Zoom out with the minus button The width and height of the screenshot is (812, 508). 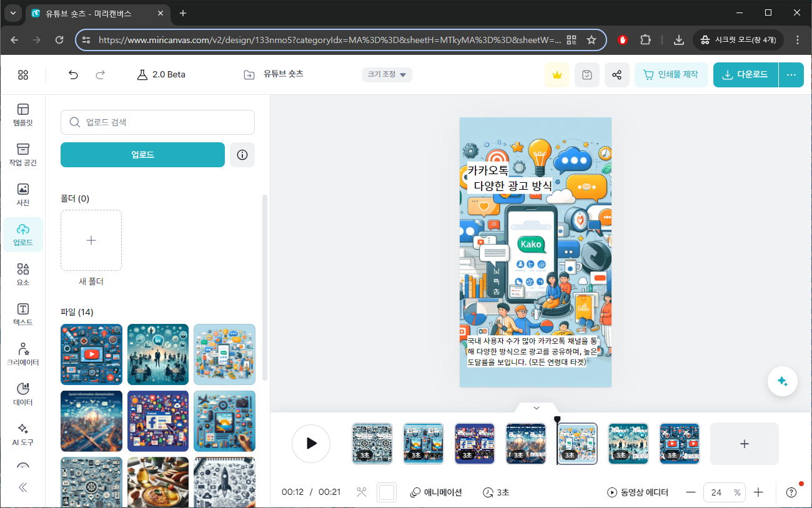coord(691,492)
